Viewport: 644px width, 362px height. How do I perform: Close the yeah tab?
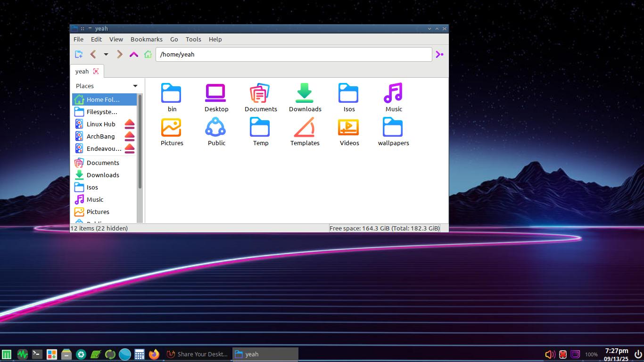pyautogui.click(x=96, y=71)
